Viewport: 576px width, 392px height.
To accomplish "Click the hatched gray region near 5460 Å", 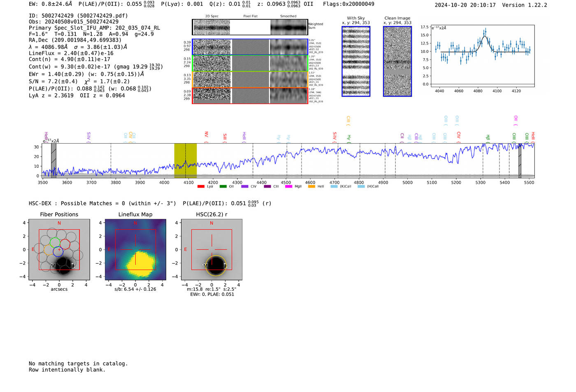I will [x=520, y=160].
